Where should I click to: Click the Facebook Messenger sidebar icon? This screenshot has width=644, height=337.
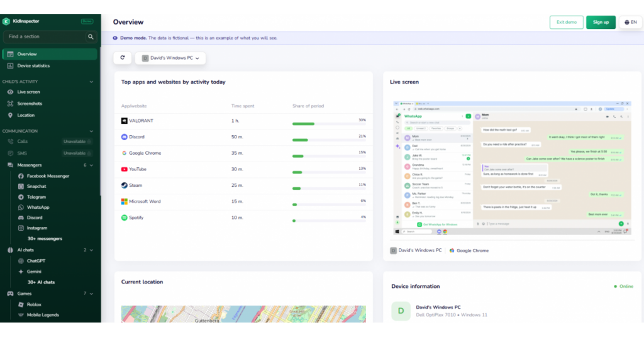coord(21,176)
